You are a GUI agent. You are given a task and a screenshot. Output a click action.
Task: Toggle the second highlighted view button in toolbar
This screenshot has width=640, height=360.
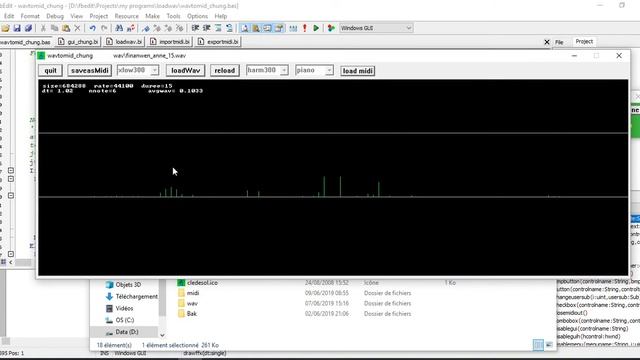tap(256, 28)
